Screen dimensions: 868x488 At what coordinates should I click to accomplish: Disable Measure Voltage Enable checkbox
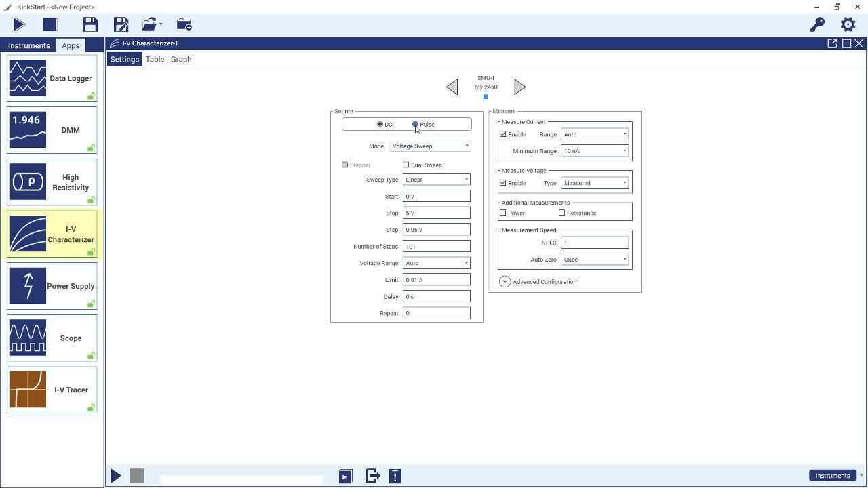(502, 182)
